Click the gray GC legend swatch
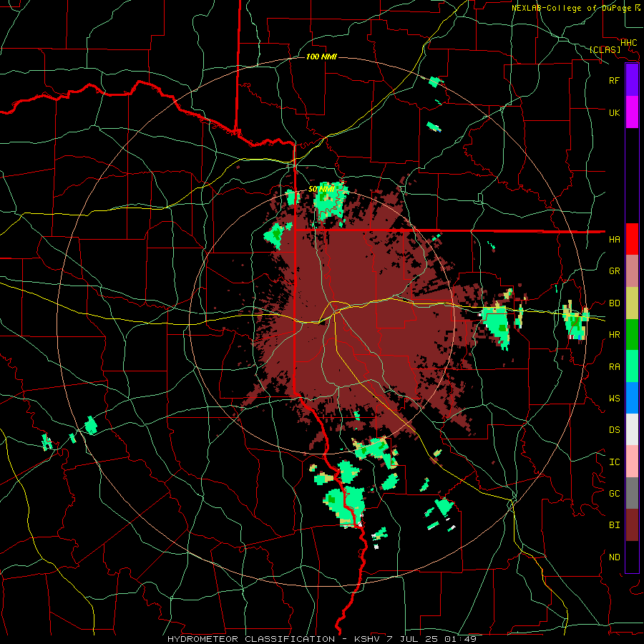This screenshot has height=644, width=644. (x=632, y=493)
